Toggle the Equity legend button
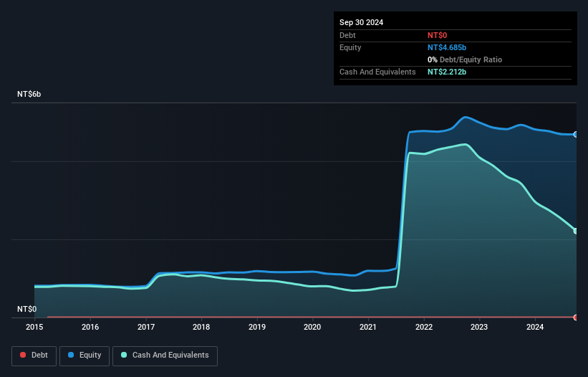The image size is (588, 377). click(85, 355)
